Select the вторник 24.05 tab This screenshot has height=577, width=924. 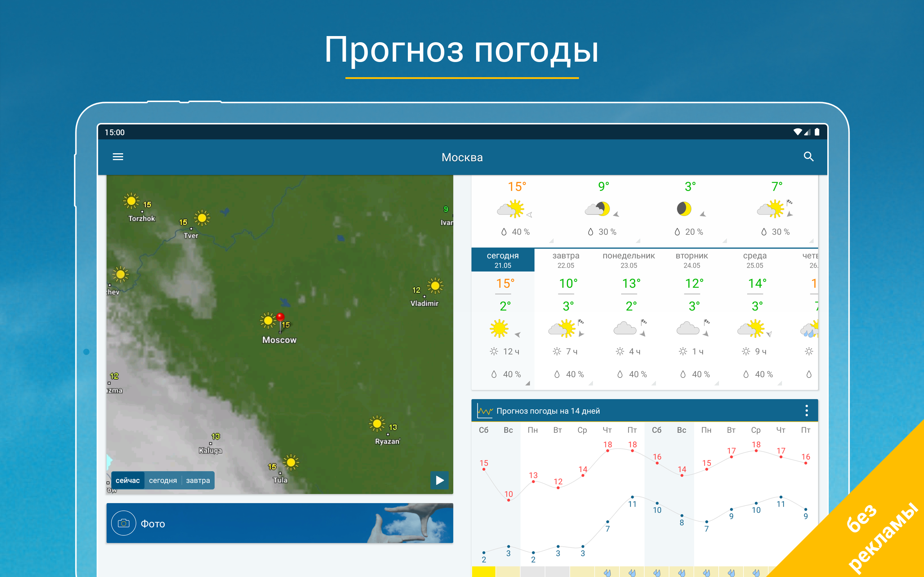tap(692, 260)
